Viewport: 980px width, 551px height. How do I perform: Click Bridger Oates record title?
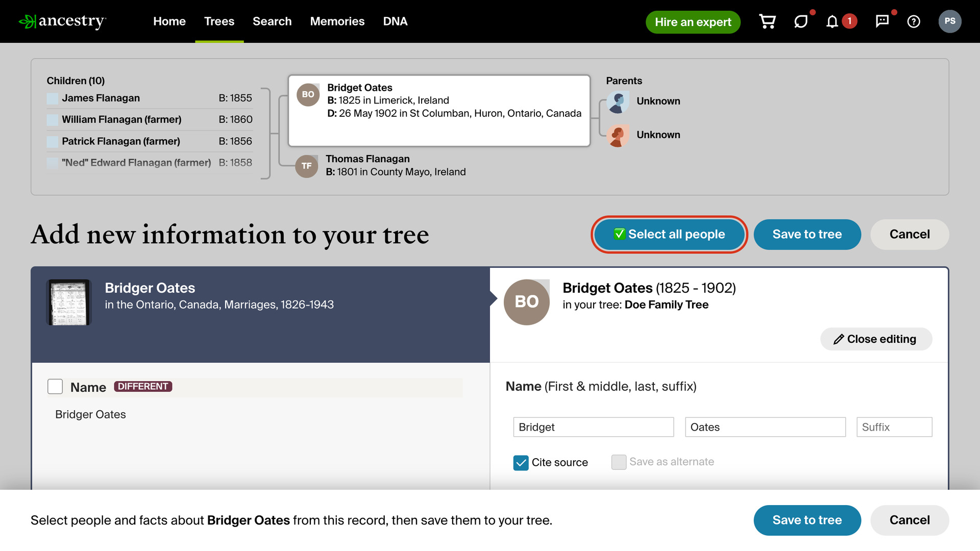150,288
